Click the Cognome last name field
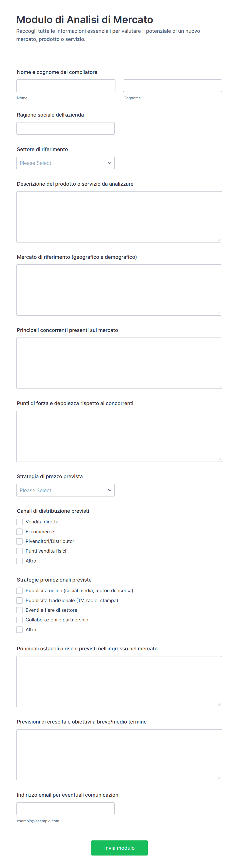The width and height of the screenshot is (236, 868). pyautogui.click(x=172, y=86)
